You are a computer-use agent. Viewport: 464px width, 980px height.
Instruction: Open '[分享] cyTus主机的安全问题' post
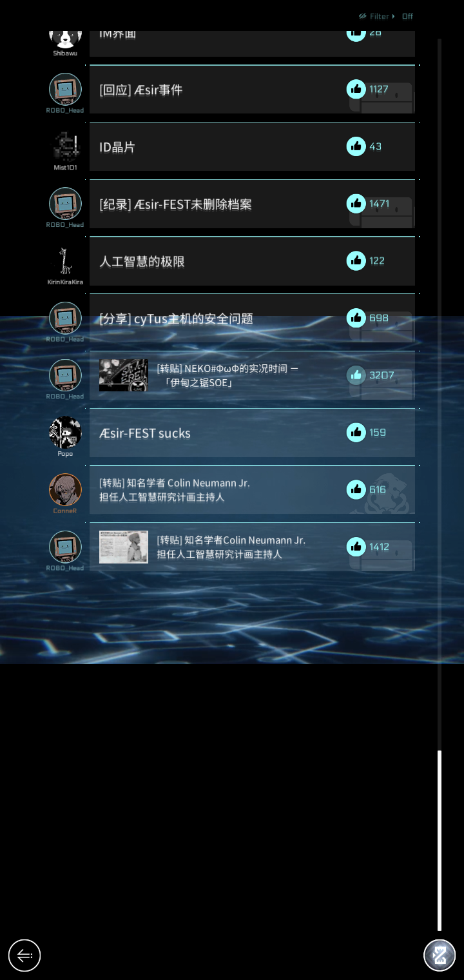tap(252, 318)
